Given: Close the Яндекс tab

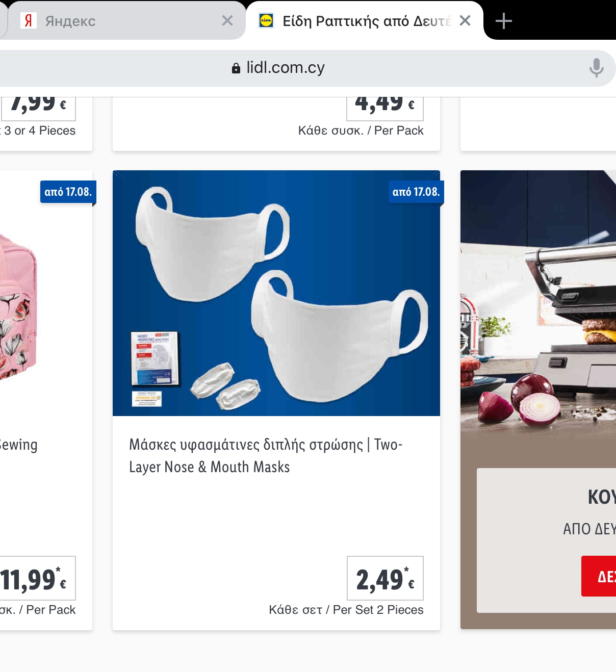Looking at the screenshot, I should (227, 20).
